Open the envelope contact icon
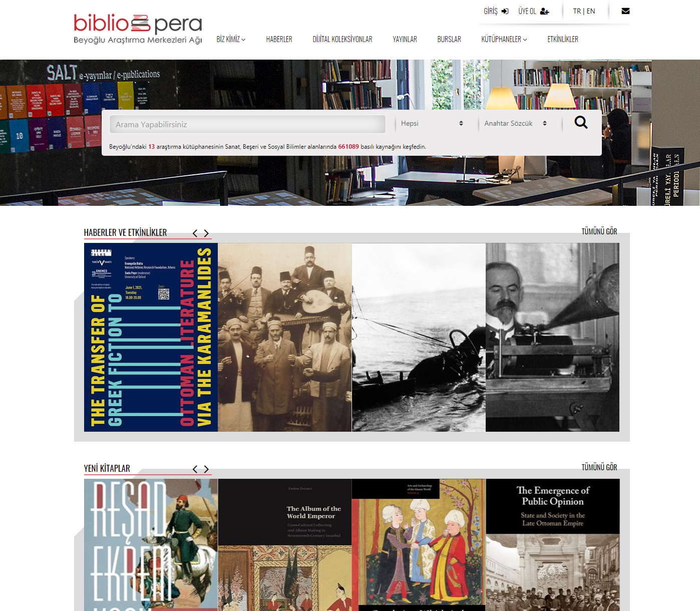This screenshot has height=611, width=700. coord(625,11)
